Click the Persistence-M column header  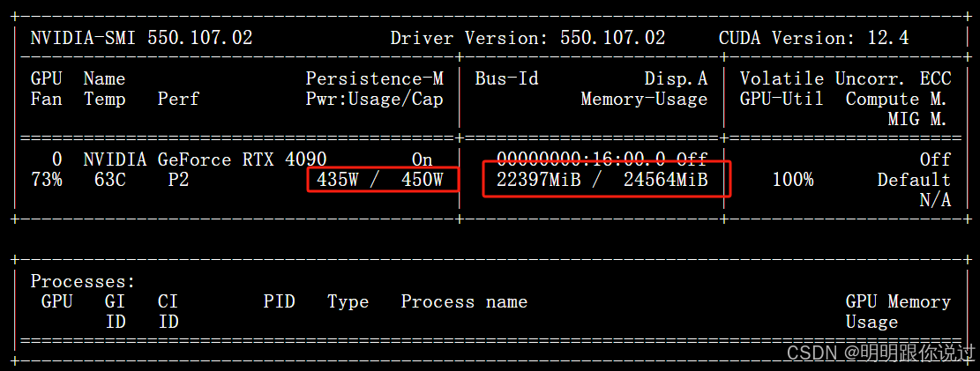click(x=374, y=78)
